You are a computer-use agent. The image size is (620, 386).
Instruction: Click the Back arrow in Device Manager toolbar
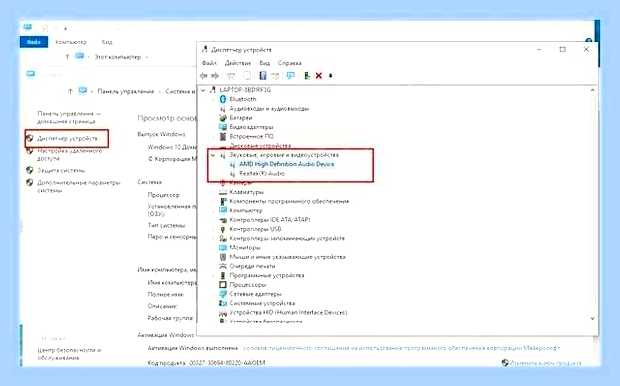204,76
